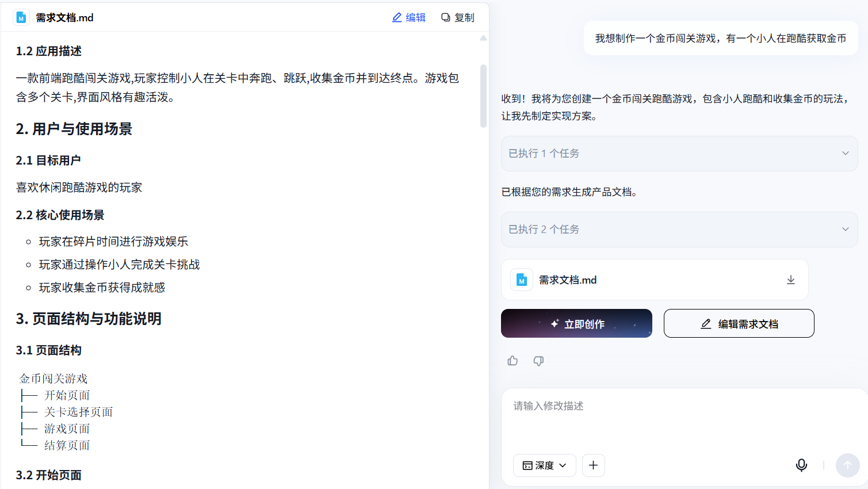868x489 pixels.
Task: Click the 3. 页面结构与功能说明 heading
Action: pos(89,319)
